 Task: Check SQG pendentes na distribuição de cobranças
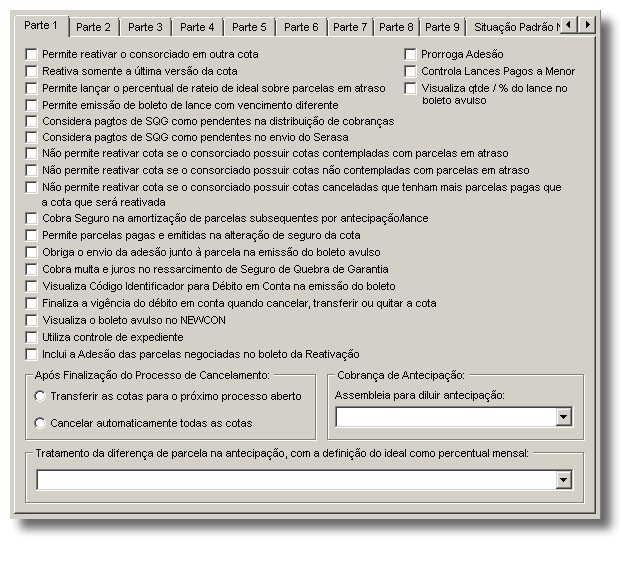click(31, 121)
